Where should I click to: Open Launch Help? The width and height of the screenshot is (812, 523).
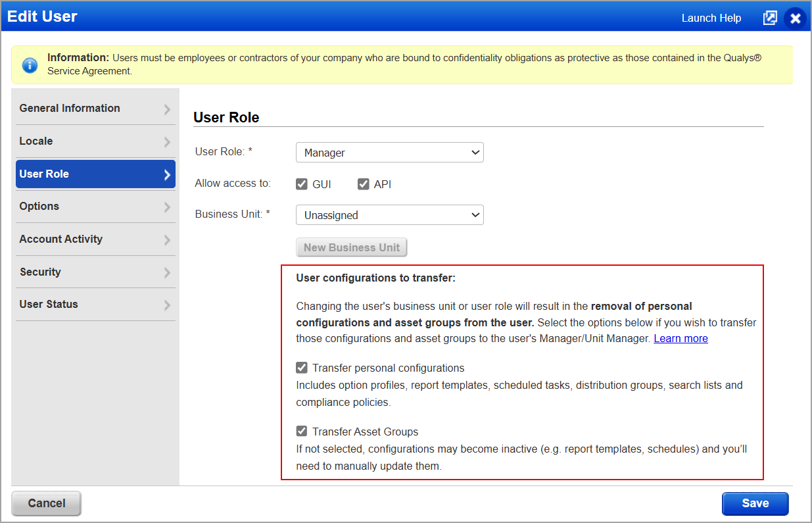pyautogui.click(x=711, y=18)
